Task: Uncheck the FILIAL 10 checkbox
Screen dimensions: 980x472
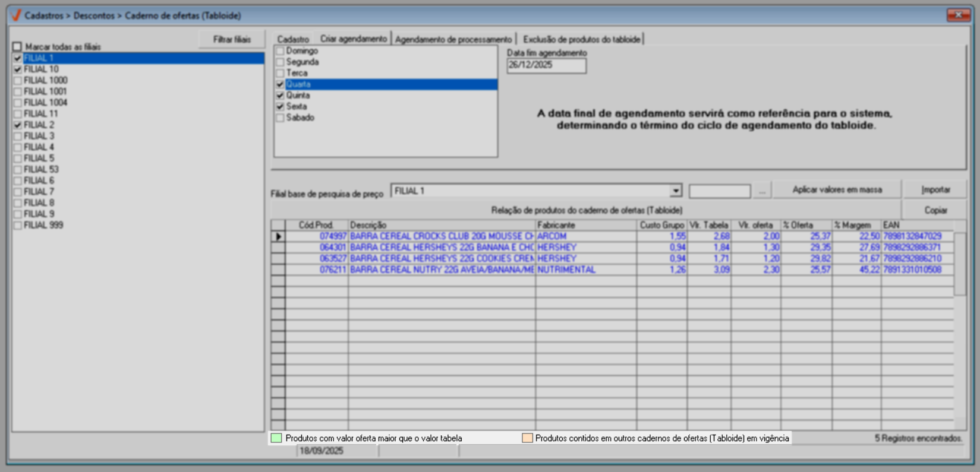Action: [x=18, y=69]
